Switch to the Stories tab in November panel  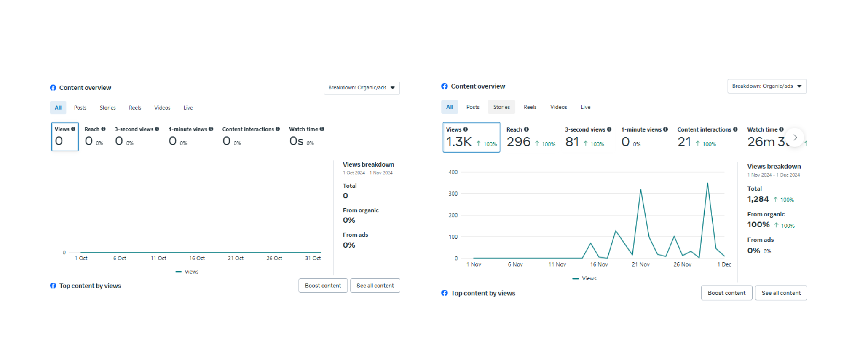pos(501,107)
